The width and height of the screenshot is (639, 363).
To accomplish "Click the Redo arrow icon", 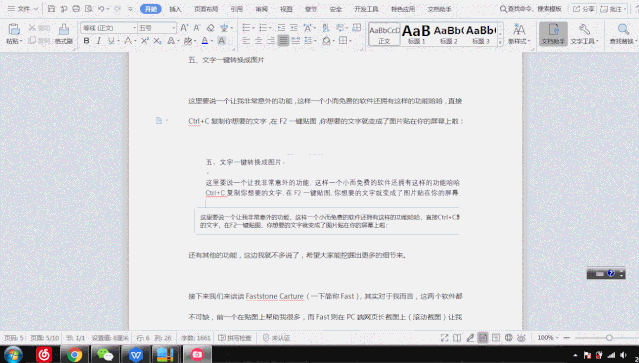I will point(117,9).
